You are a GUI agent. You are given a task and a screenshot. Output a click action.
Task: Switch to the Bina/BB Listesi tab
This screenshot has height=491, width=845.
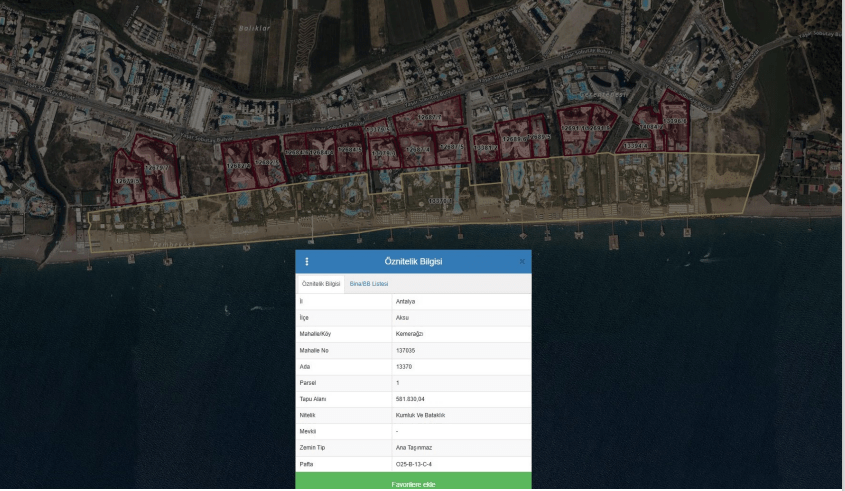tap(368, 284)
